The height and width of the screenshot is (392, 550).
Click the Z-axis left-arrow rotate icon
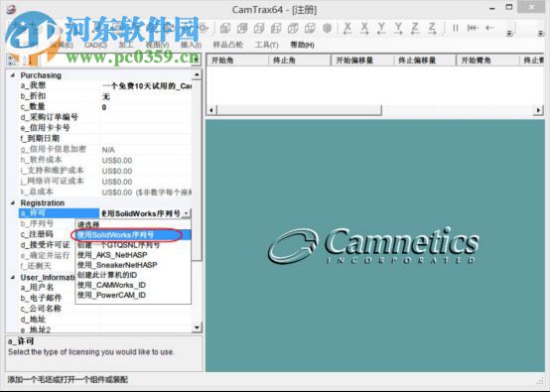415,28
